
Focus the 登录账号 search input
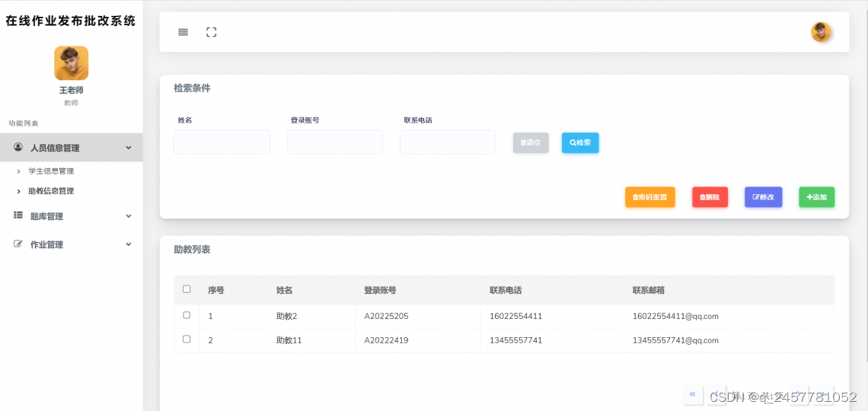pyautogui.click(x=335, y=142)
